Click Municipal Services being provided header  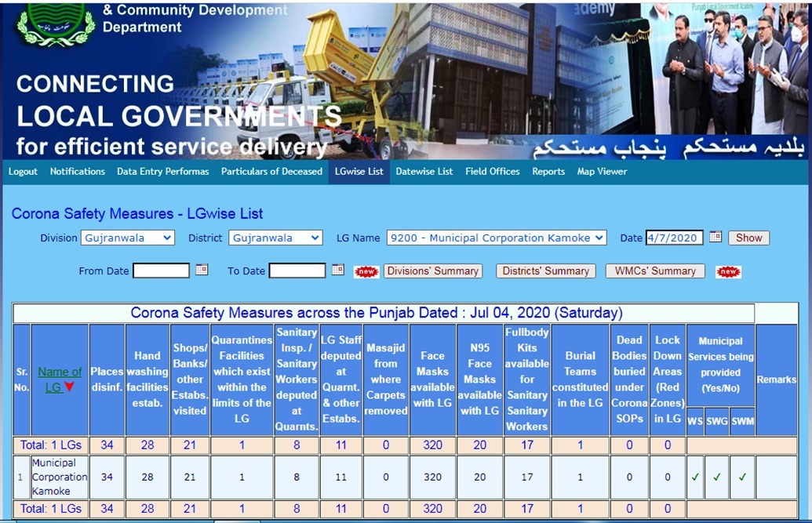(x=720, y=365)
